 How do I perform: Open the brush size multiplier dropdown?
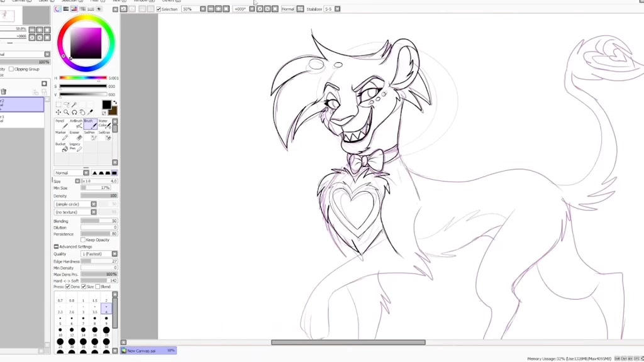(x=77, y=181)
